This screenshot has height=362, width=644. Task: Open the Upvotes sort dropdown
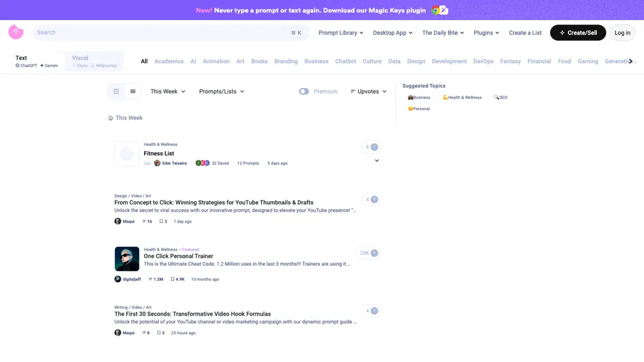[x=369, y=92]
